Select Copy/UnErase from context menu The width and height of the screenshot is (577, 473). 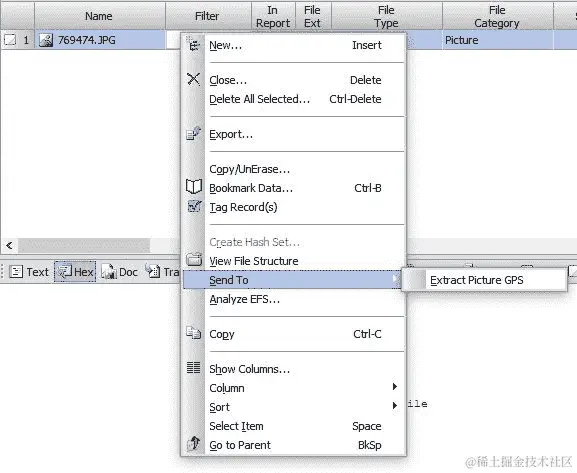click(x=249, y=169)
